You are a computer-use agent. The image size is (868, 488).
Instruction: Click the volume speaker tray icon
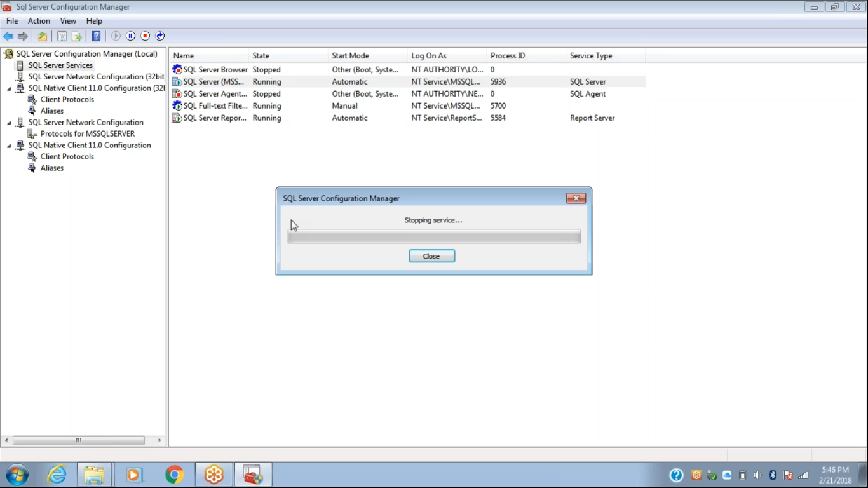757,475
